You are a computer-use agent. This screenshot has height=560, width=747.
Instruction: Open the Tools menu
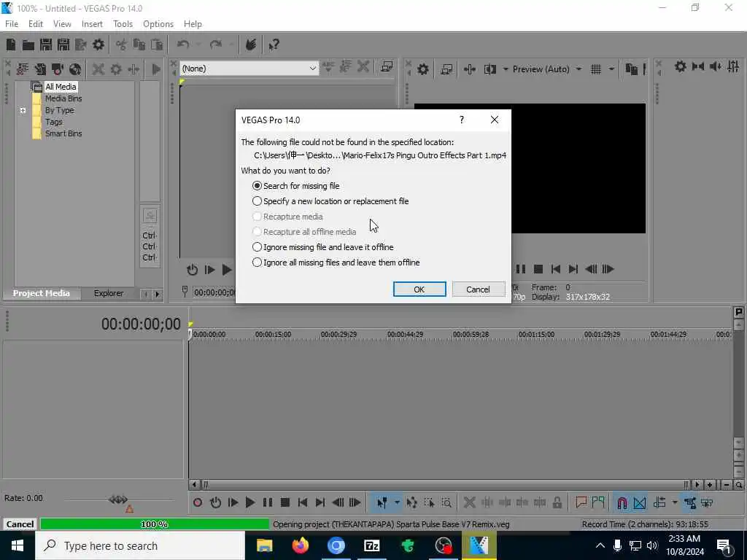click(x=123, y=24)
